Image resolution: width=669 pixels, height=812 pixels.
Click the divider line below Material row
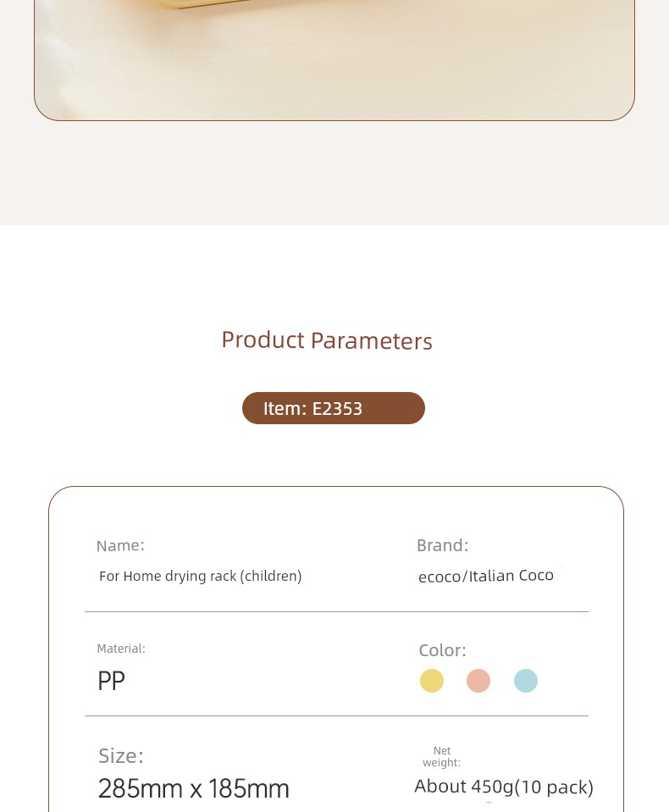(x=336, y=715)
